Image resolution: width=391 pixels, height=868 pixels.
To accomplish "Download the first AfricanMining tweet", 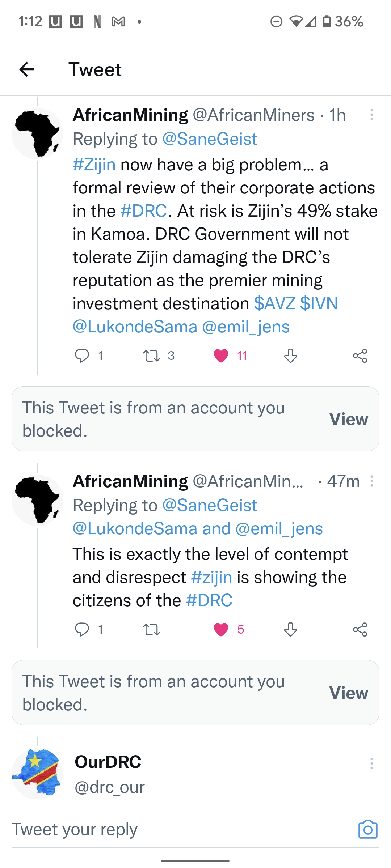I will pyautogui.click(x=290, y=356).
